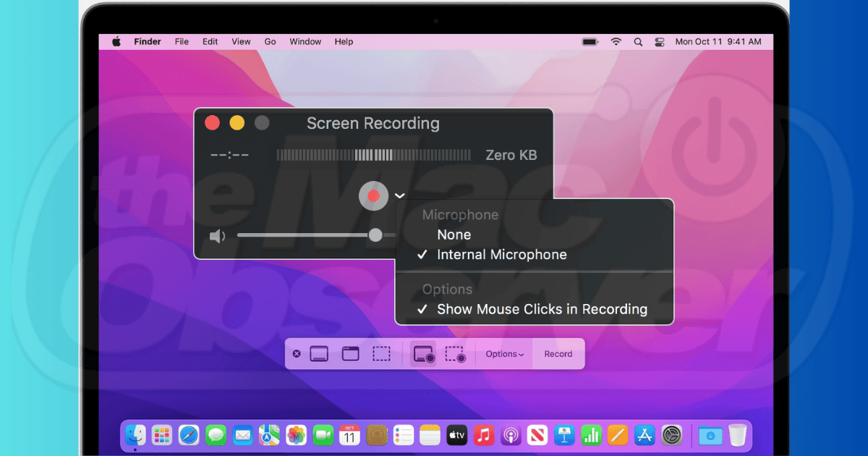Click the volume slider knob
The width and height of the screenshot is (868, 456).
[x=375, y=235]
